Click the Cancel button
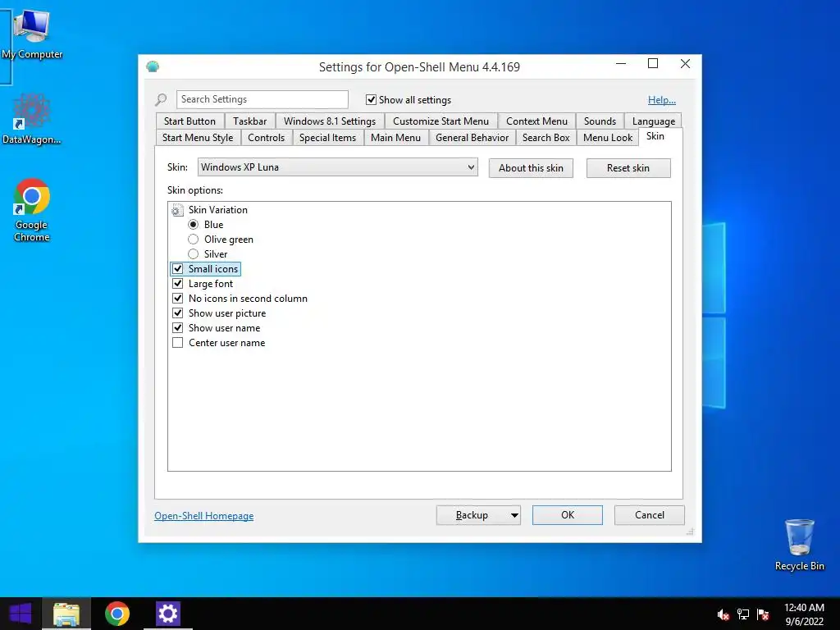Viewport: 840px width, 630px height. tap(650, 515)
